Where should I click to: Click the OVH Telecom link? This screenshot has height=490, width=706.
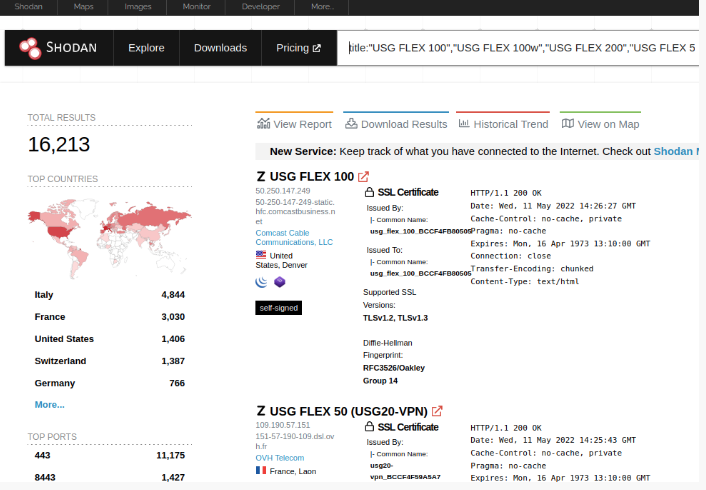click(280, 458)
